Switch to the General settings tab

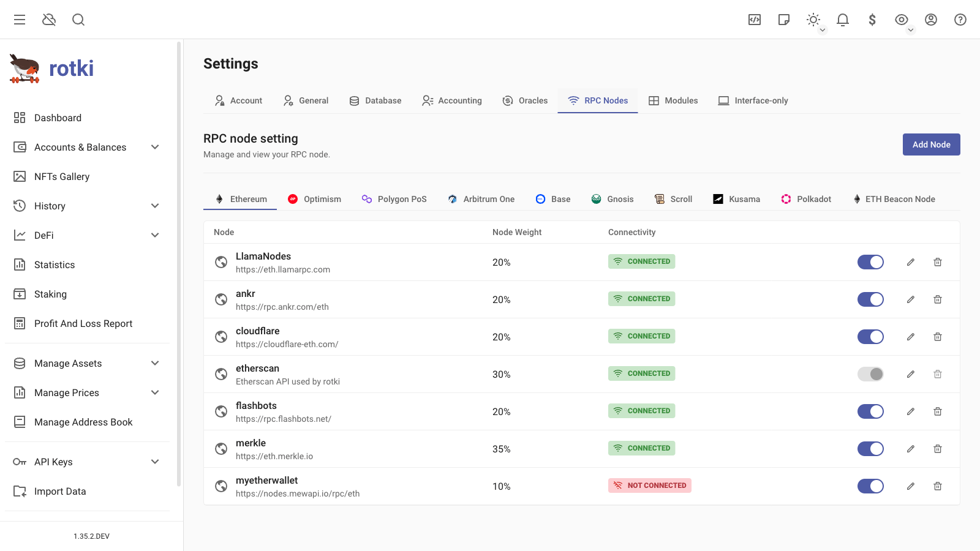point(306,100)
